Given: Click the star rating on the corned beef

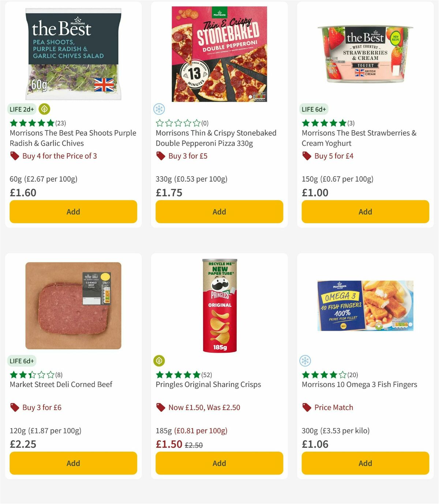Looking at the screenshot, I should [x=32, y=374].
